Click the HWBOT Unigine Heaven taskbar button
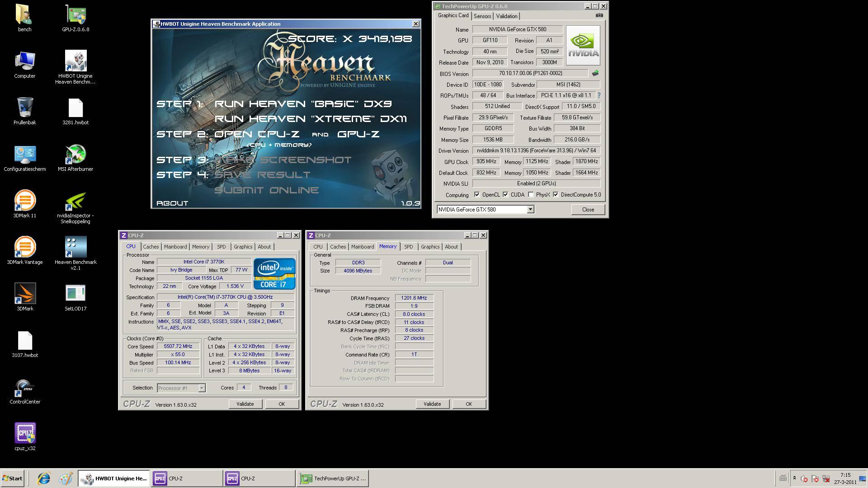 point(114,479)
